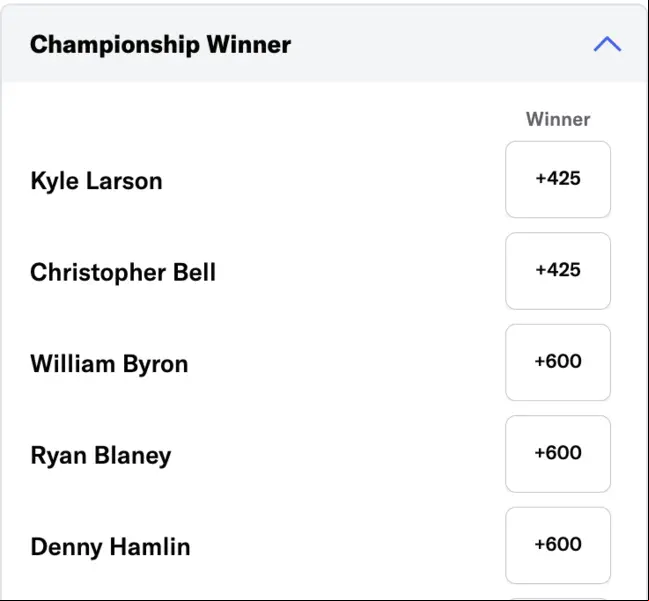This screenshot has width=649, height=601.
Task: Click the gray header bar beside the title
Action: (x=439, y=44)
